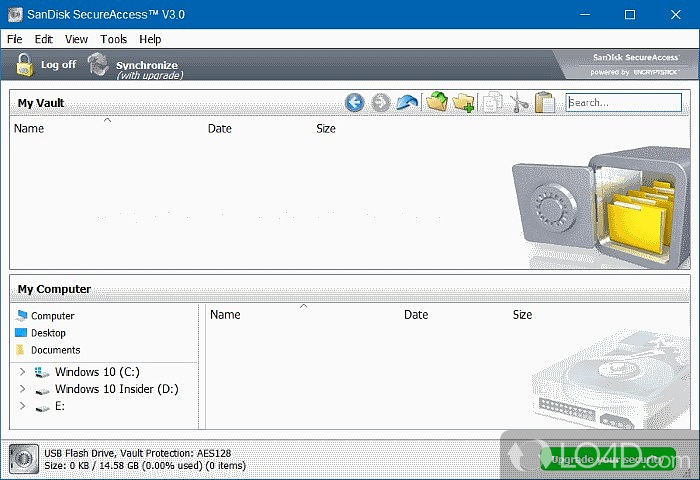
Task: Open the Help menu
Action: [x=150, y=39]
